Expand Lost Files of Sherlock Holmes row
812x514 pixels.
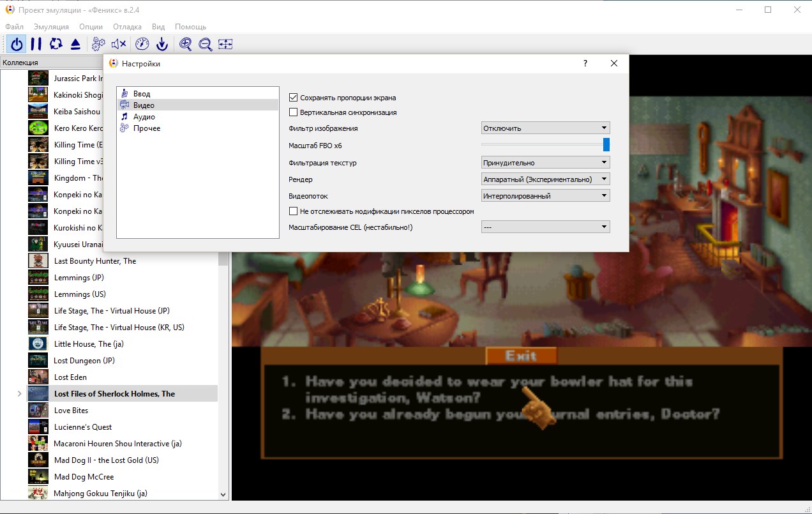point(20,394)
